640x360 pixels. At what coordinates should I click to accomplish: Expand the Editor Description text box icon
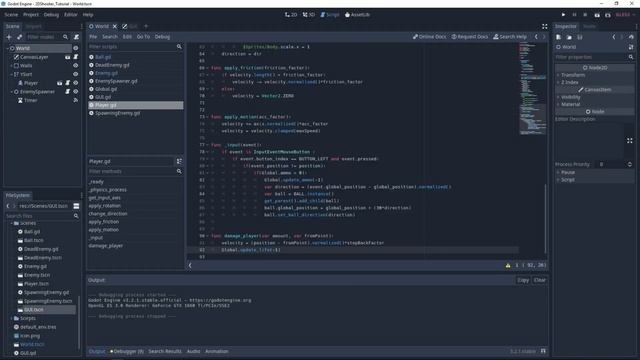click(630, 140)
